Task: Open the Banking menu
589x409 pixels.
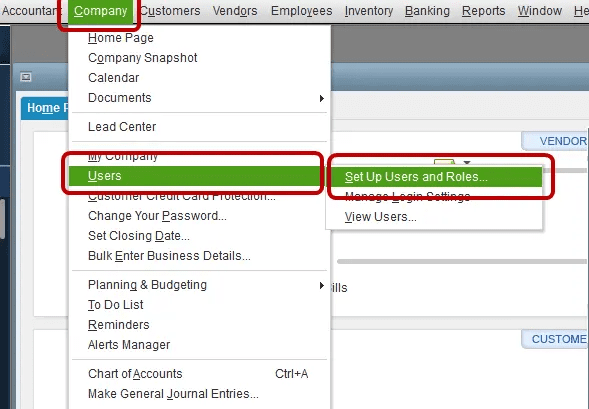Action: pyautogui.click(x=427, y=11)
